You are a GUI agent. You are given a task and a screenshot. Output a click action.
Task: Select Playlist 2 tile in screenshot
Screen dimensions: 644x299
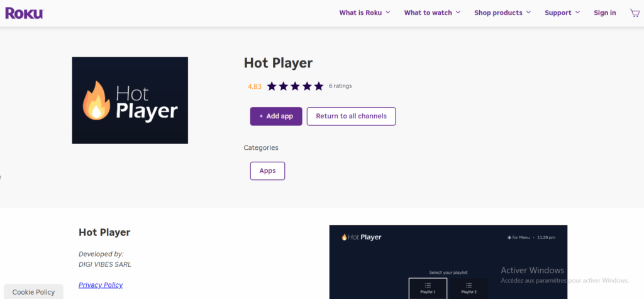pyautogui.click(x=469, y=288)
